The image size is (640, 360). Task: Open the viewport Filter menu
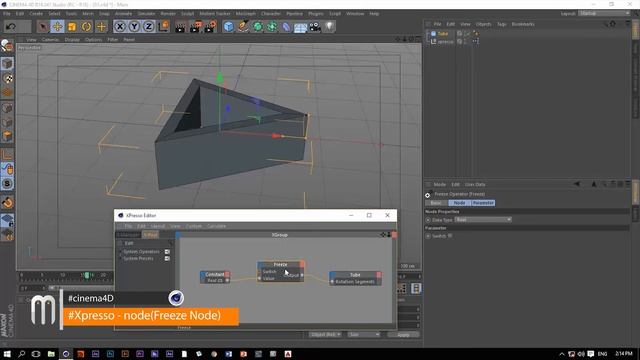(x=113, y=40)
